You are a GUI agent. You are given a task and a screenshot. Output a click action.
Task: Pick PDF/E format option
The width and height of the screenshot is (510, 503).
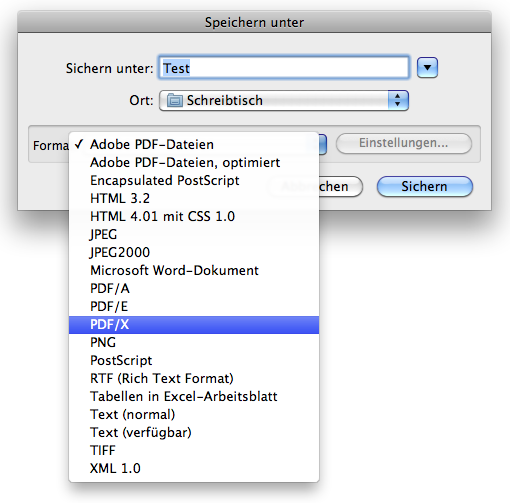coord(194,307)
